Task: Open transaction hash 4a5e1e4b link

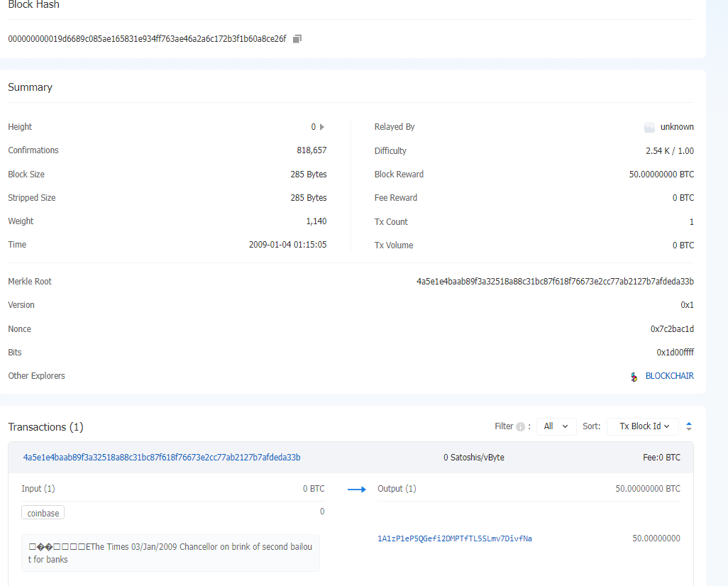Action: pyautogui.click(x=162, y=458)
